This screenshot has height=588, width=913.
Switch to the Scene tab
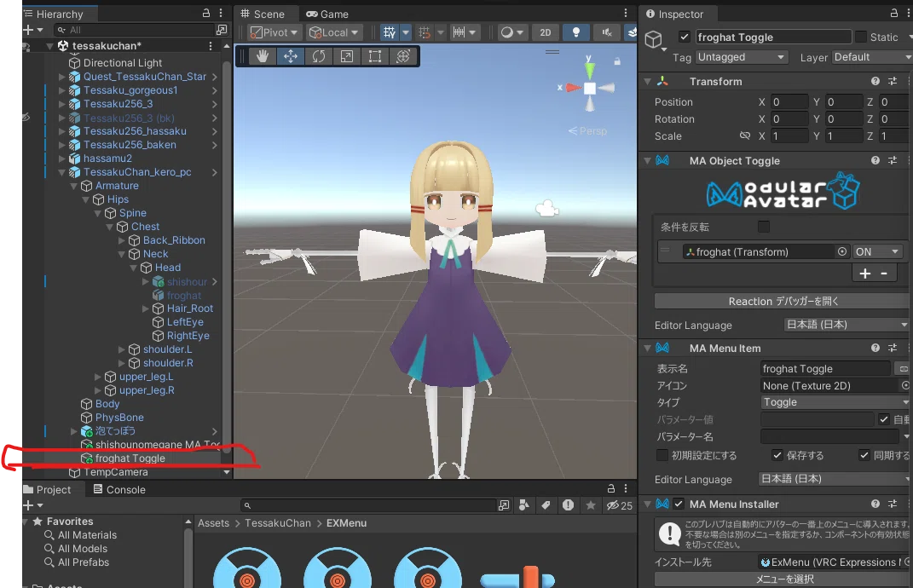click(263, 14)
